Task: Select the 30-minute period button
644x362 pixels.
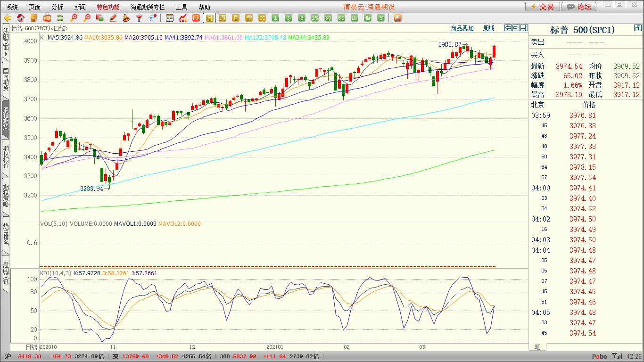Action: point(328,18)
